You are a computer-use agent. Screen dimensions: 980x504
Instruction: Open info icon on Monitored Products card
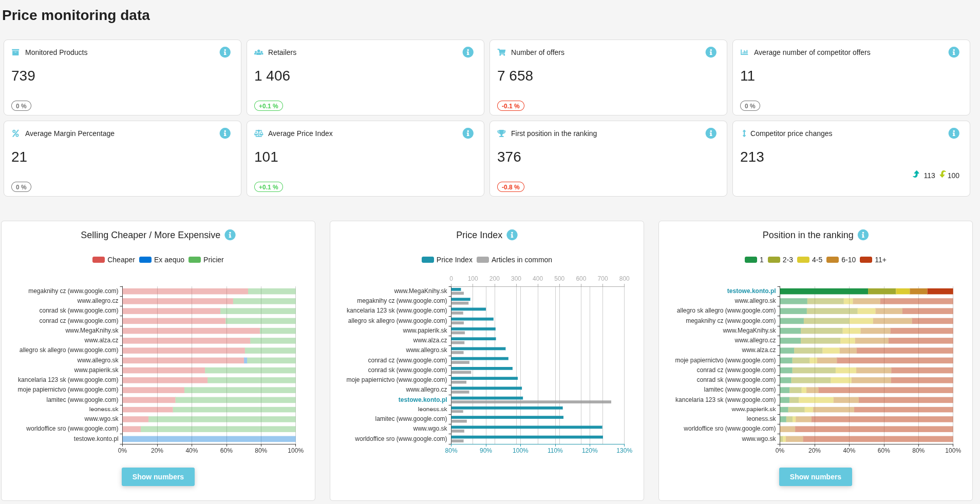pos(225,52)
